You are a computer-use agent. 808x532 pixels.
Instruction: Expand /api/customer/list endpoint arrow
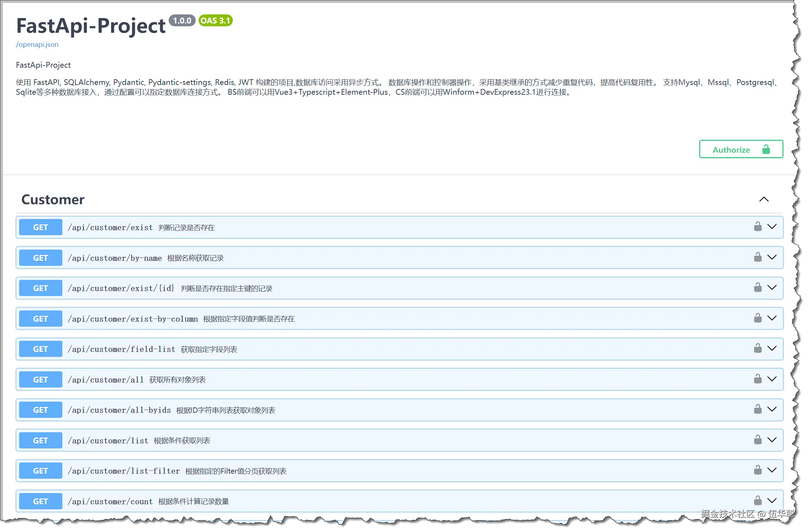tap(772, 440)
